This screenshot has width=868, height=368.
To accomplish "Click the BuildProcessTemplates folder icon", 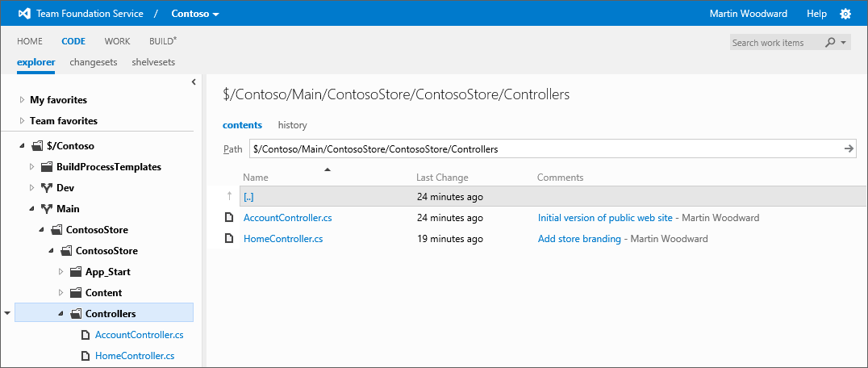I will (x=47, y=167).
